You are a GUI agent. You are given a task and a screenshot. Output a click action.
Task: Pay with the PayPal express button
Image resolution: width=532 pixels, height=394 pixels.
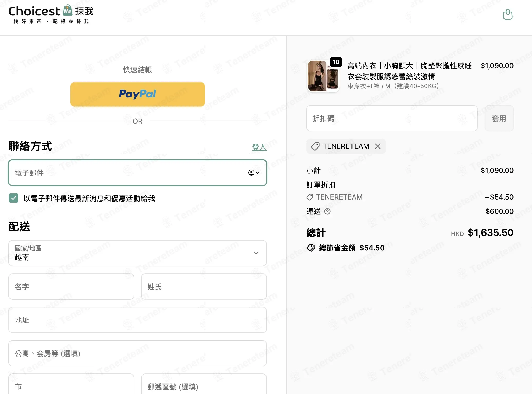pos(138,94)
